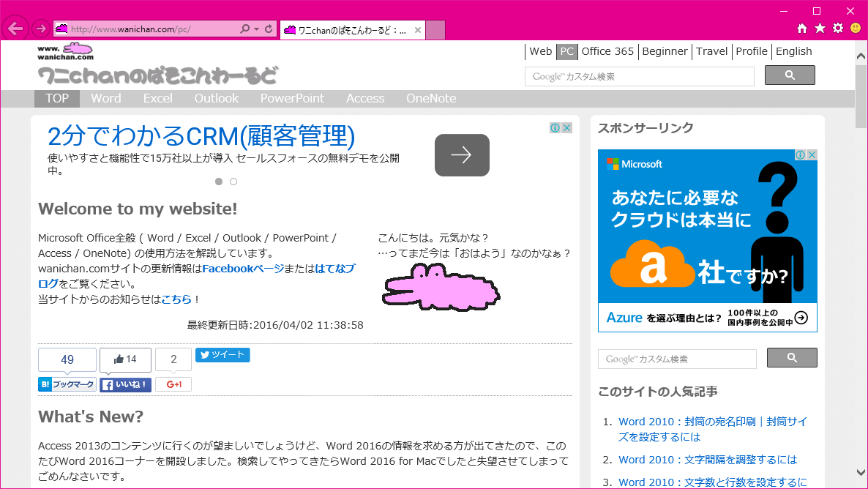868x489 pixels.
Task: Click the magnifier search icon in address bar
Action: coord(244,29)
